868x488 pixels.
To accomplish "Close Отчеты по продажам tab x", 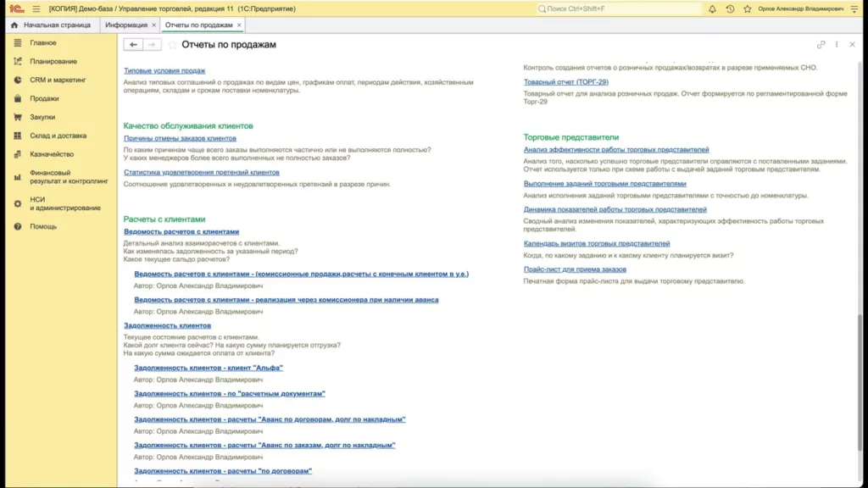I will coord(239,25).
